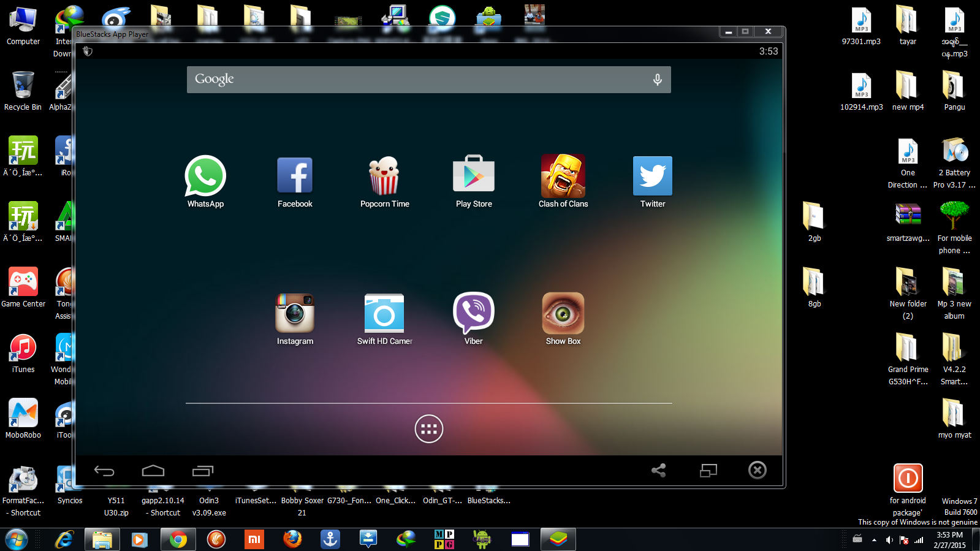980x551 pixels.
Task: Open Windows Explorer from taskbar
Action: pyautogui.click(x=102, y=540)
